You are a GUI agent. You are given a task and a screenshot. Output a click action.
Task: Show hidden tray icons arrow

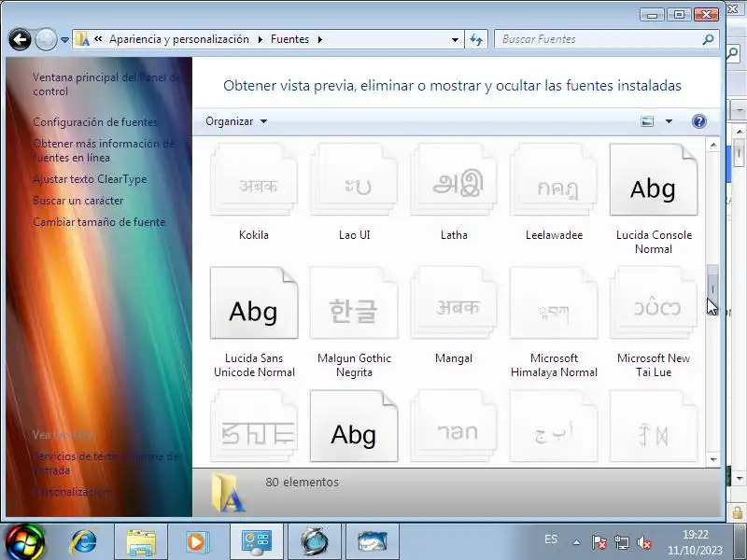[x=576, y=542]
